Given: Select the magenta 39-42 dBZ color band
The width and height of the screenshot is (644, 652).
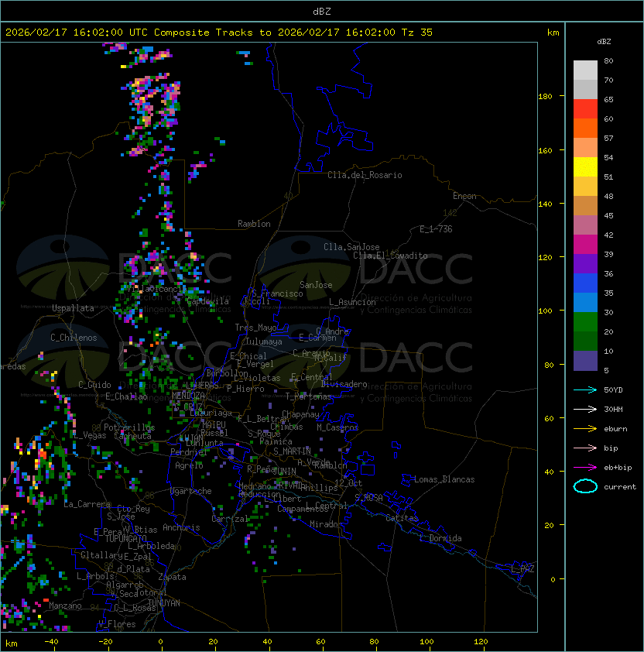Looking at the screenshot, I should coord(585,245).
